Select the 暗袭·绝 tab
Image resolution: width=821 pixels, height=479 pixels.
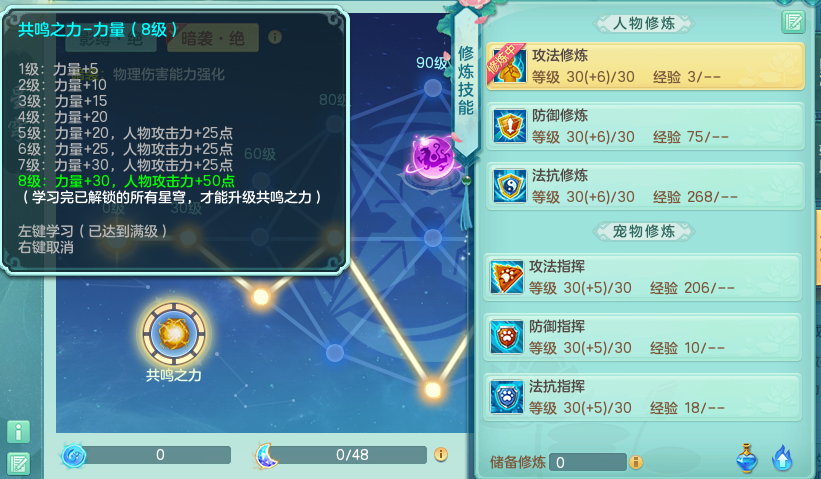pos(213,38)
